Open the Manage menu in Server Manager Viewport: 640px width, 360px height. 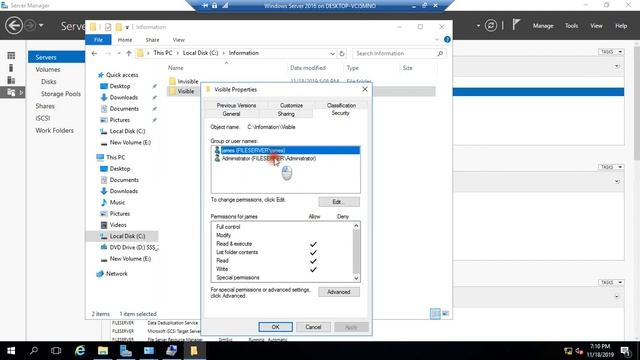click(543, 26)
